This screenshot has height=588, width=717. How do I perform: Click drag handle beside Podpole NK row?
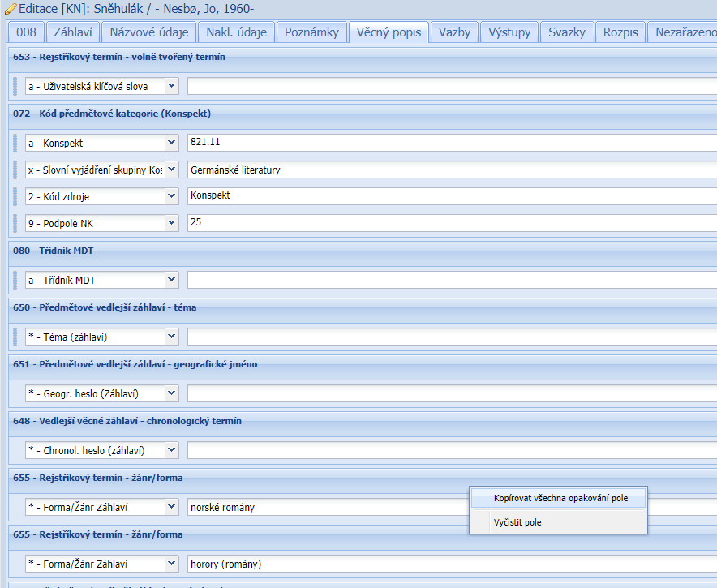[15, 222]
